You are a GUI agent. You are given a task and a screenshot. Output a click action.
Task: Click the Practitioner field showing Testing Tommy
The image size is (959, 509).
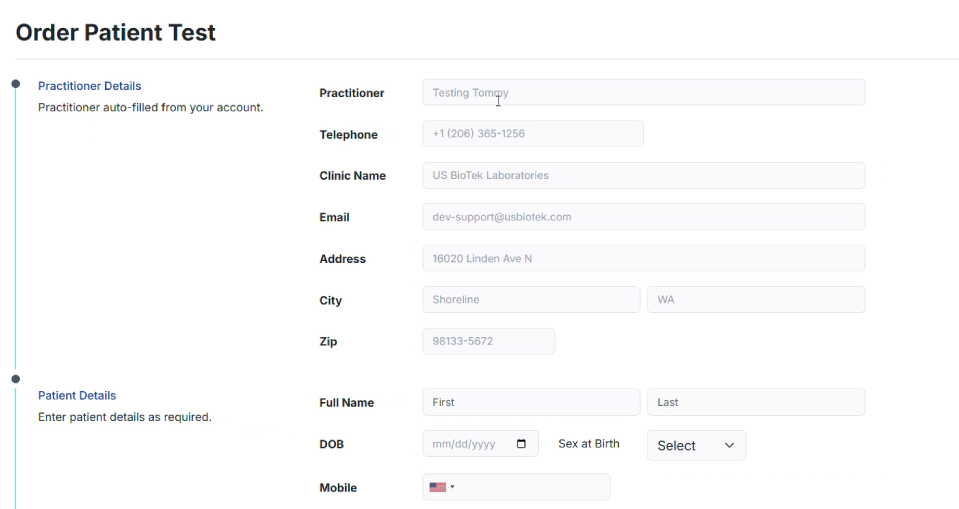click(643, 92)
